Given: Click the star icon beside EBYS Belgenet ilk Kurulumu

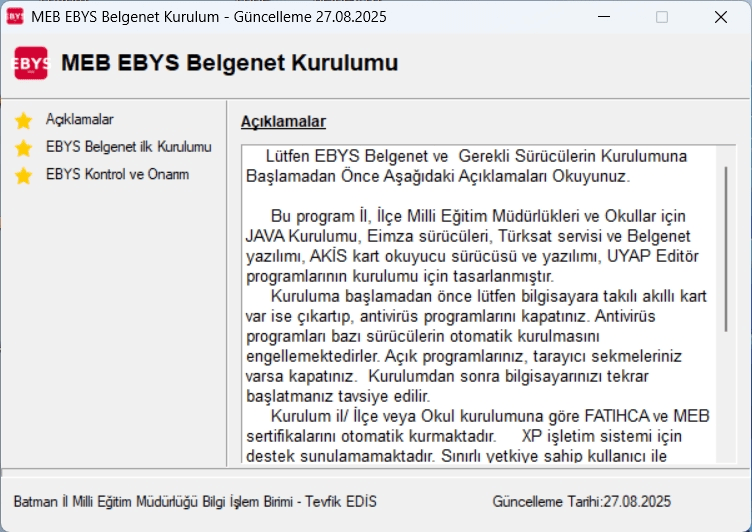Looking at the screenshot, I should tap(23, 148).
